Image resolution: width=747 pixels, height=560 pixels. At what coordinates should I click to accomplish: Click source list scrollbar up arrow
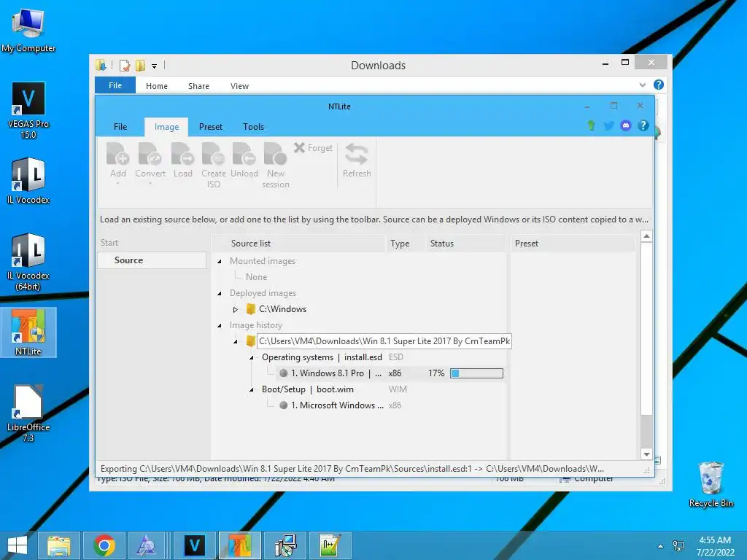click(x=646, y=236)
